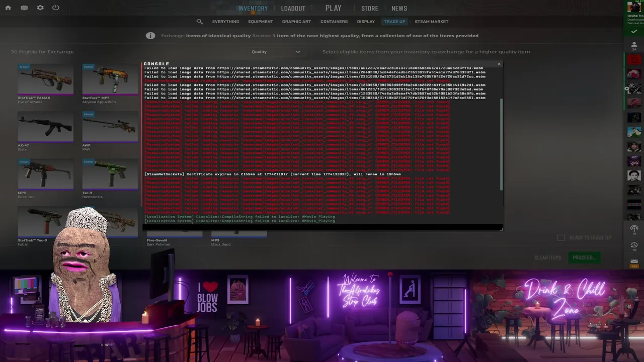Toggle the Ready to Trade Up checkbox

(x=561, y=237)
